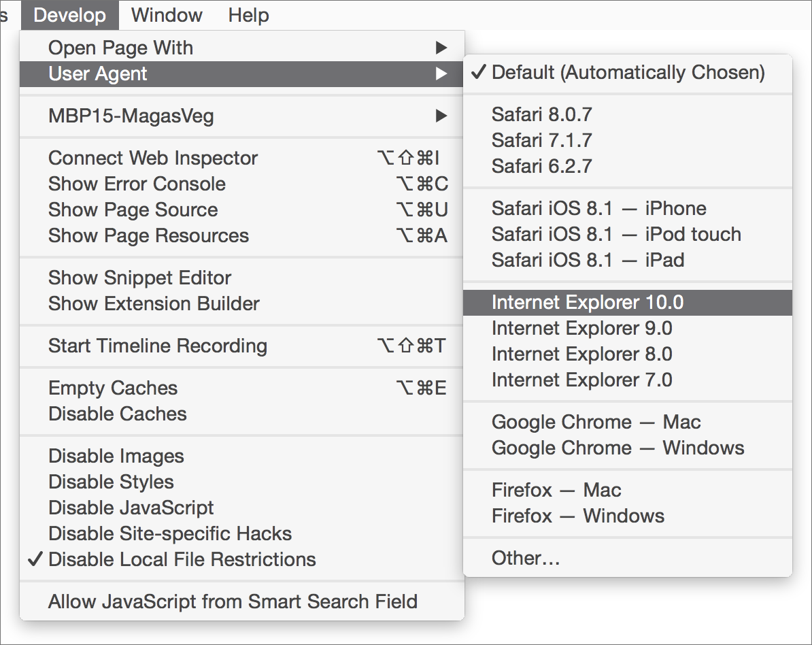Select Safari iOS 8.1 — iPhone
The height and width of the screenshot is (645, 812).
tap(628, 208)
